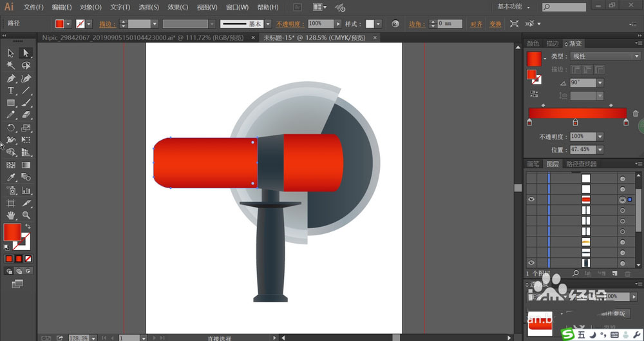
Task: Delete gradient stop with trash icon
Action: [x=636, y=113]
